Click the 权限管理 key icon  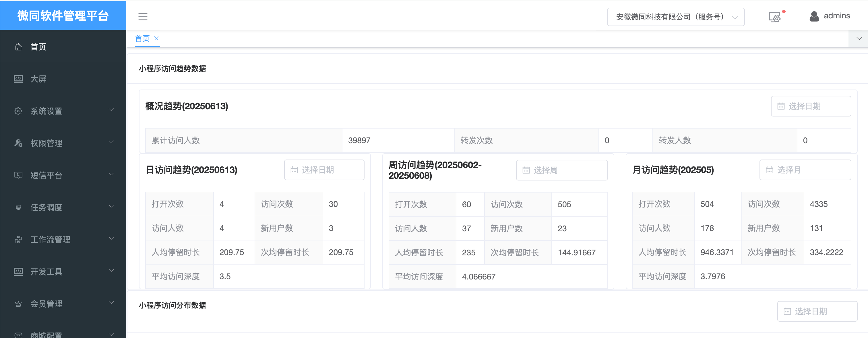19,143
